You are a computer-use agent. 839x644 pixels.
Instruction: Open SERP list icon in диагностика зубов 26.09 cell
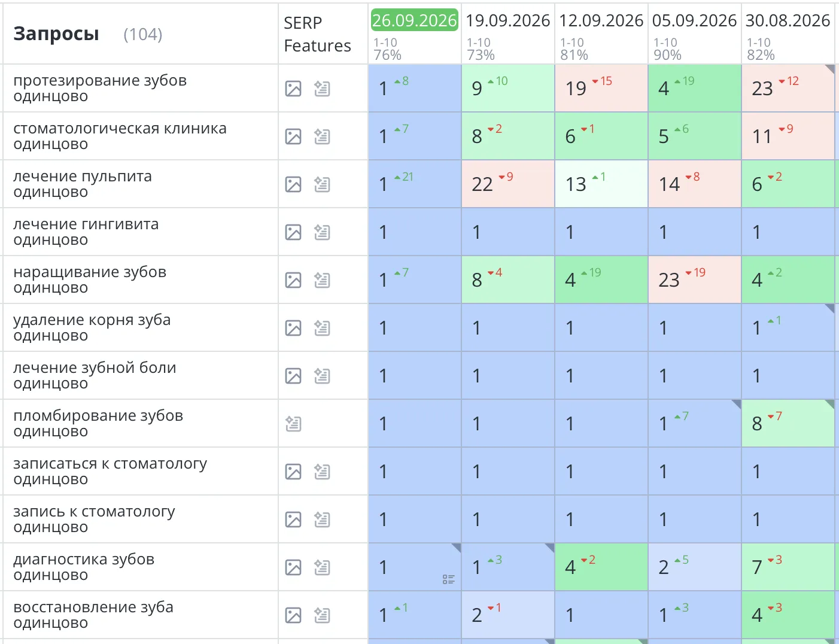(449, 579)
